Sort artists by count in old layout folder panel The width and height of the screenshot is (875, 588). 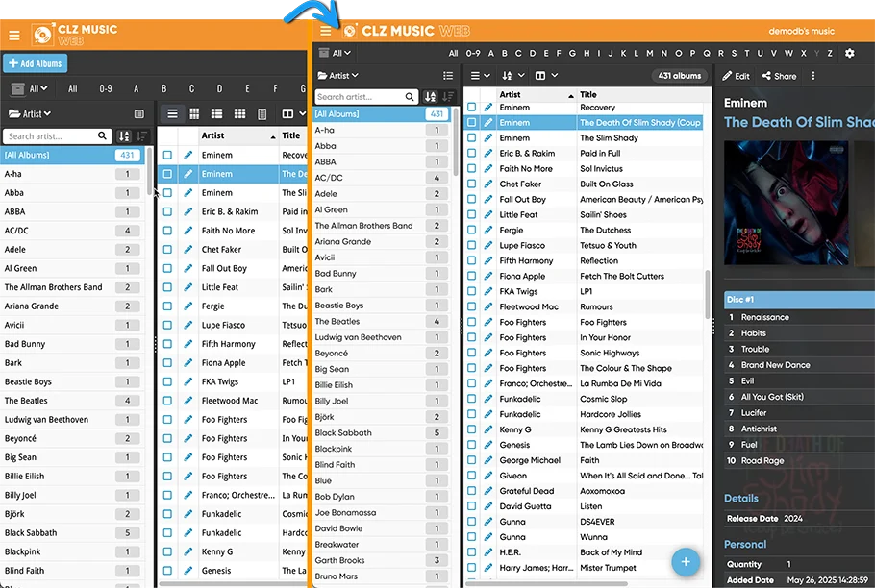pos(141,136)
